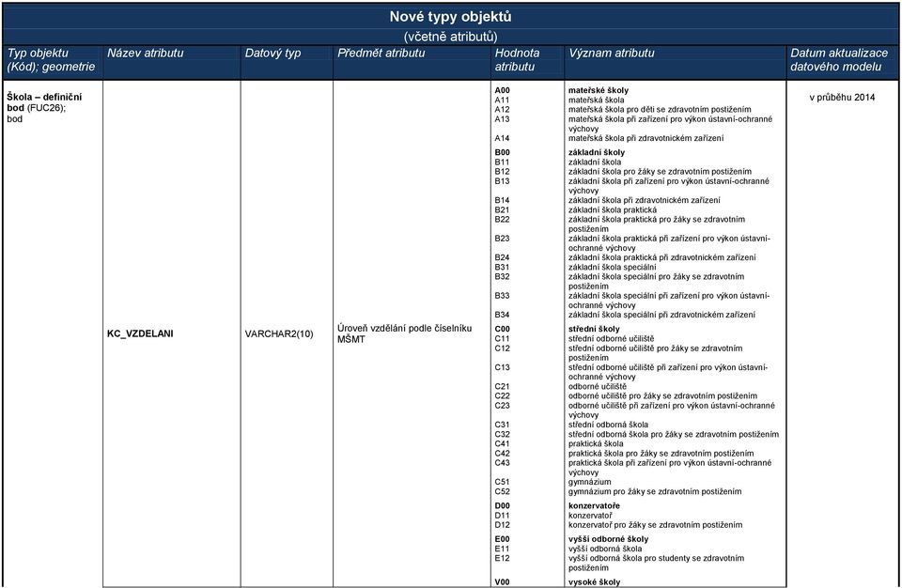
Task: Click the 'střední odborná škola' entry
Action: (x=609, y=425)
